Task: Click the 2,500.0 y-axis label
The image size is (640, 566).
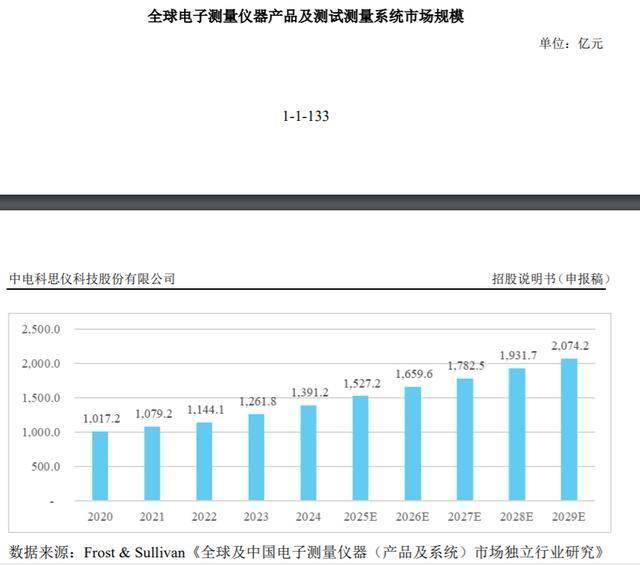Action: 43,329
